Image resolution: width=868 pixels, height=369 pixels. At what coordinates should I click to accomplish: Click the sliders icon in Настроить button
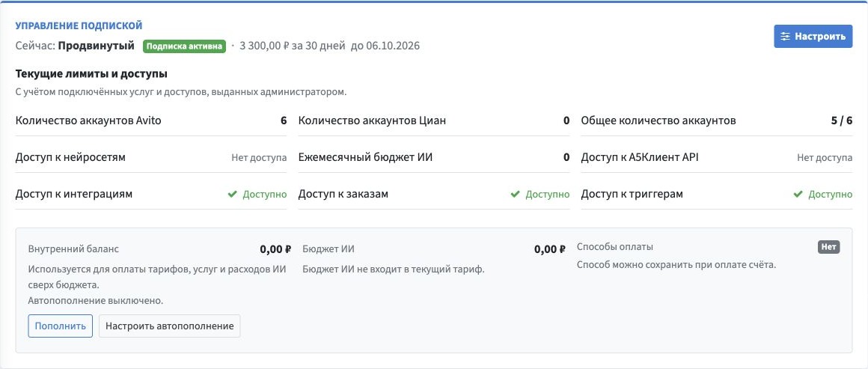coord(786,37)
